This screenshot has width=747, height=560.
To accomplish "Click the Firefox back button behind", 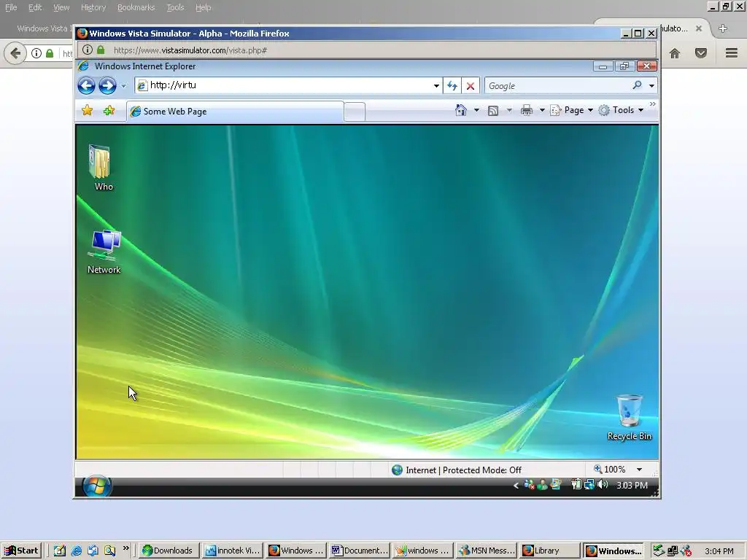I will (x=15, y=52).
